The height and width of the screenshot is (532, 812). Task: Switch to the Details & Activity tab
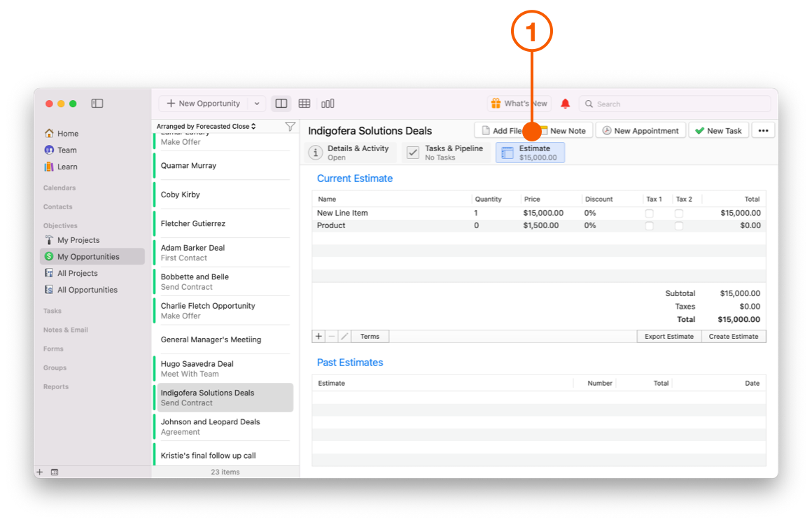[351, 153]
